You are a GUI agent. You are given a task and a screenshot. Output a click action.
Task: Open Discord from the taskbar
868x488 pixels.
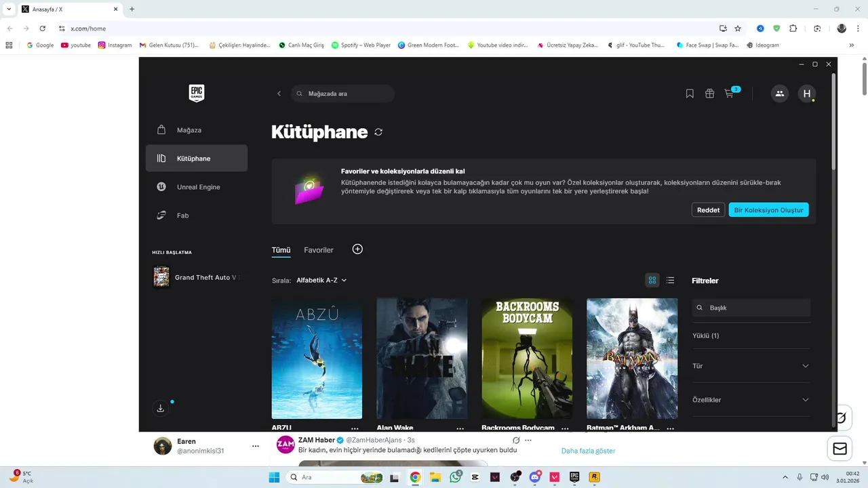[535, 477]
